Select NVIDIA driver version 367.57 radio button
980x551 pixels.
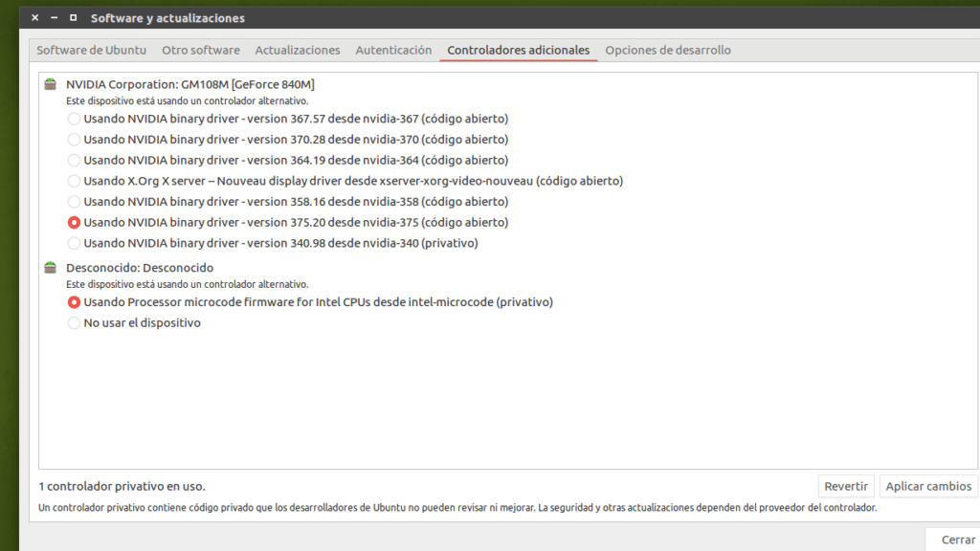pyautogui.click(x=74, y=119)
